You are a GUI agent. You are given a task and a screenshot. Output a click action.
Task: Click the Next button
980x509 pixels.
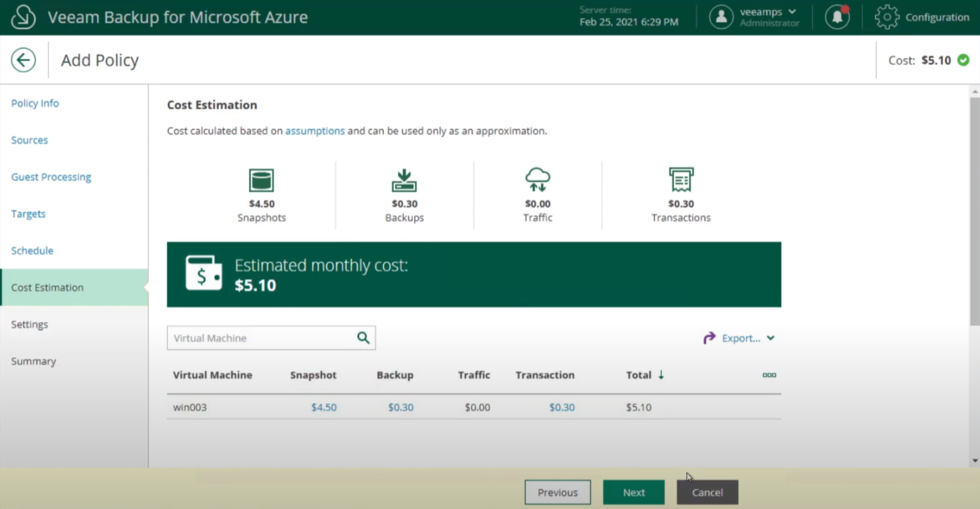(634, 493)
